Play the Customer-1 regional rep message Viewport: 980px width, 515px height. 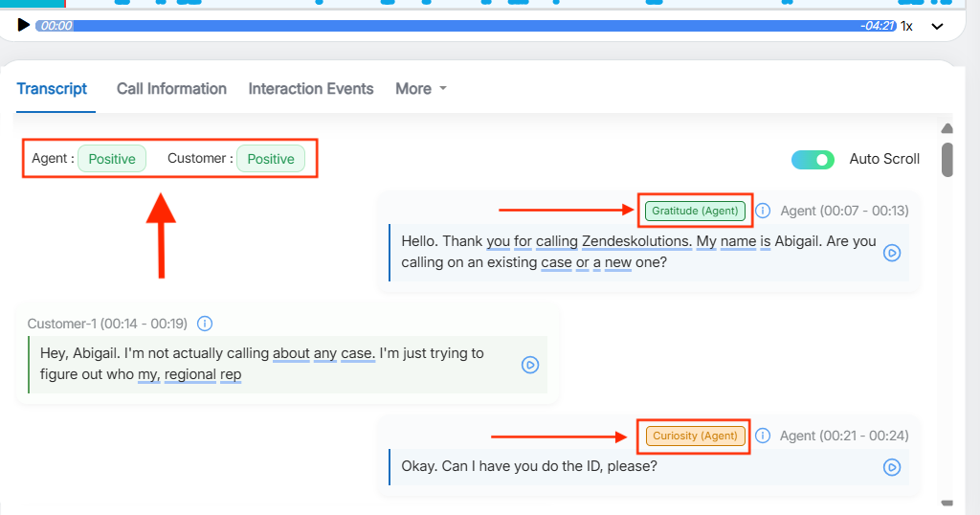530,365
